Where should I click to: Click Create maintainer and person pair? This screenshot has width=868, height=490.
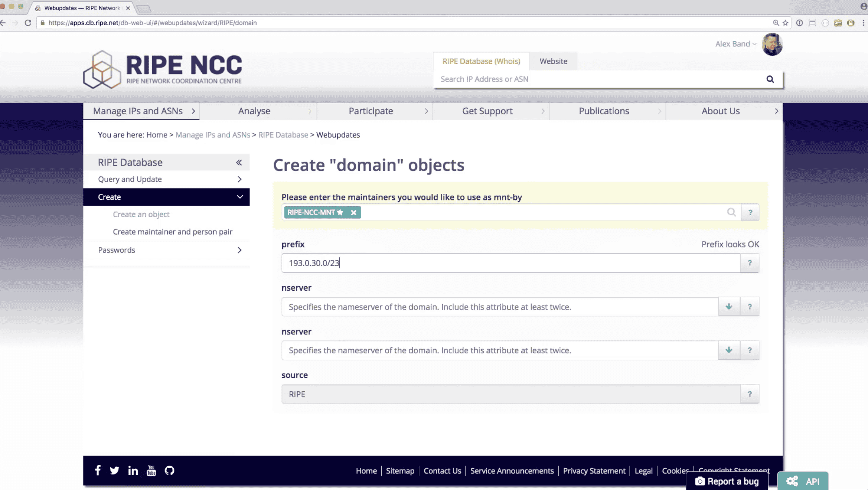[173, 232]
